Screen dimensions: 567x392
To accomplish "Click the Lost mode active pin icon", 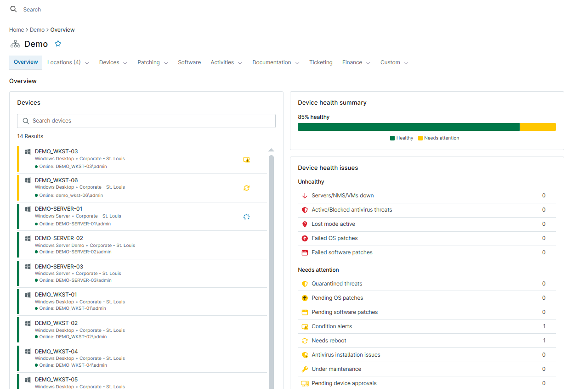I will (x=304, y=224).
